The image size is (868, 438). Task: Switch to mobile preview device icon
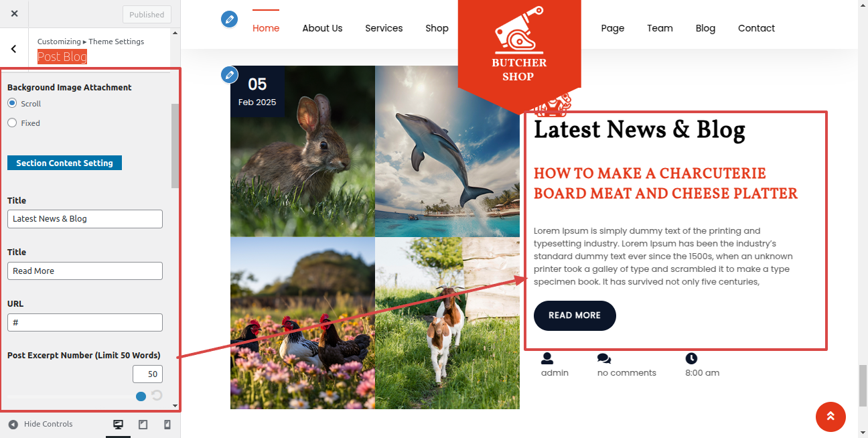[167, 425]
